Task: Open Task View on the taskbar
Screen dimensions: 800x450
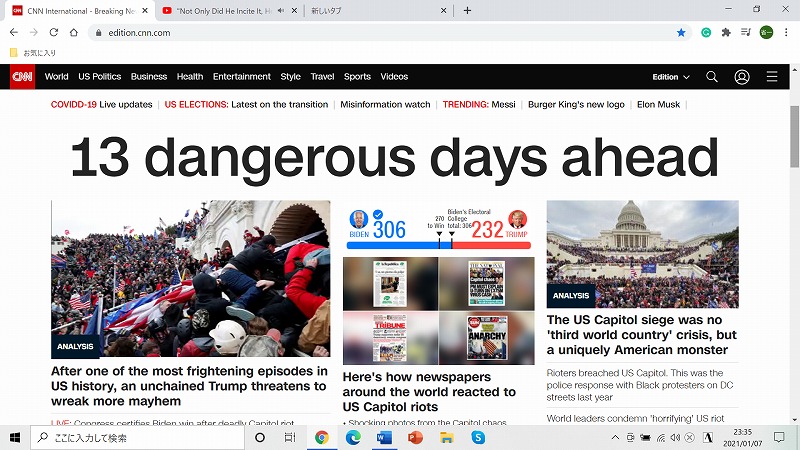Action: [x=290, y=438]
